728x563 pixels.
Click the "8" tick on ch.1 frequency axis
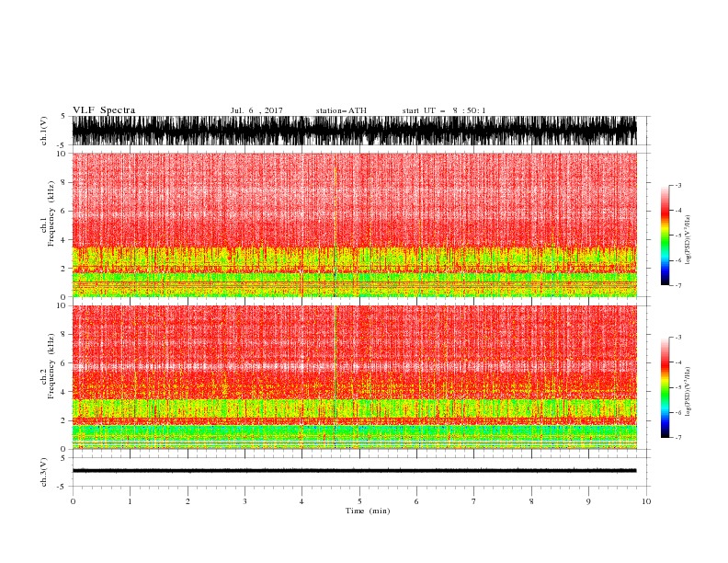63,182
